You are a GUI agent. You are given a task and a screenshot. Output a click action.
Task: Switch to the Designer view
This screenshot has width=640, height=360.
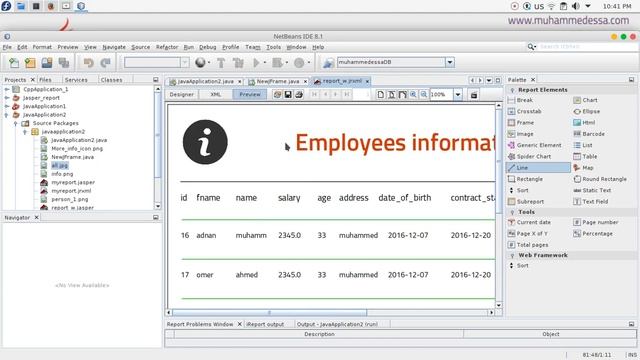click(x=181, y=94)
